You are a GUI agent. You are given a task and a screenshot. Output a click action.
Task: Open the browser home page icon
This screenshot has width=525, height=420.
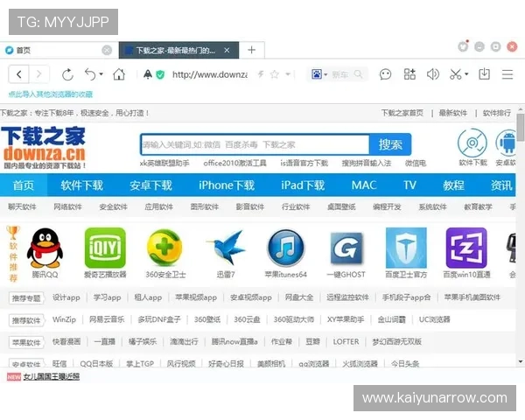[x=119, y=74]
